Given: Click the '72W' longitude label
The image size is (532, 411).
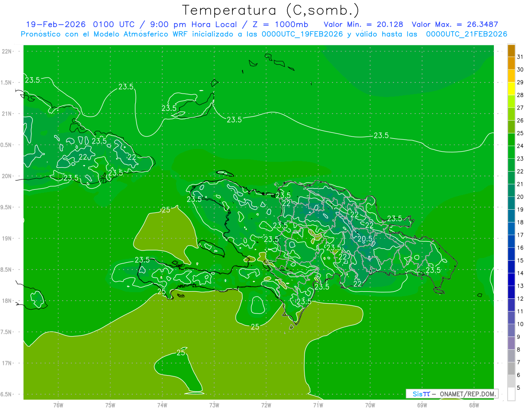Looking at the screenshot, I should click(266, 405).
